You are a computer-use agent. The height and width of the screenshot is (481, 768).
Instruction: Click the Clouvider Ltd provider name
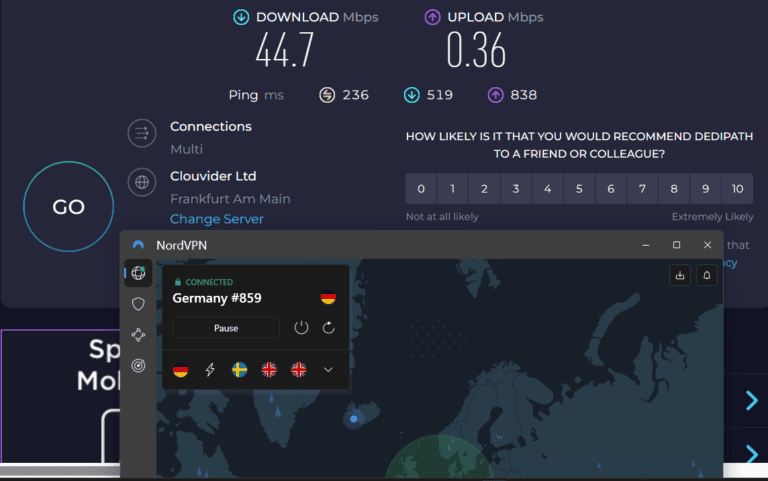pos(213,176)
